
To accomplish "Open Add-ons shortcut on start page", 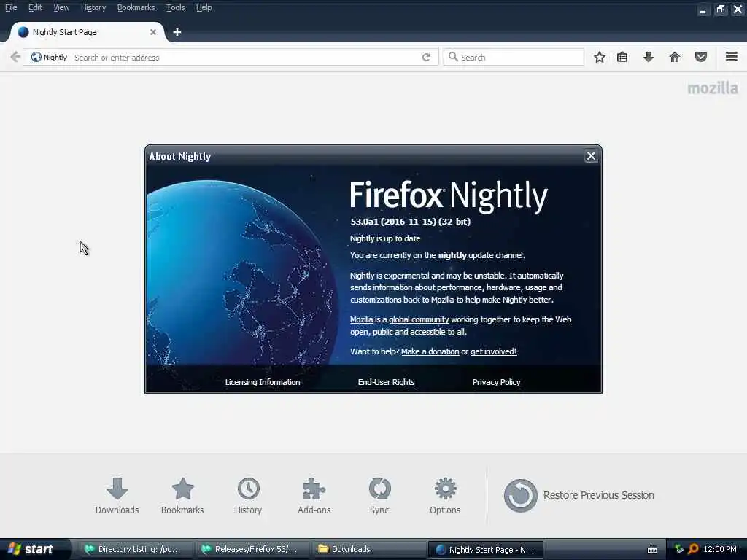I will point(314,495).
